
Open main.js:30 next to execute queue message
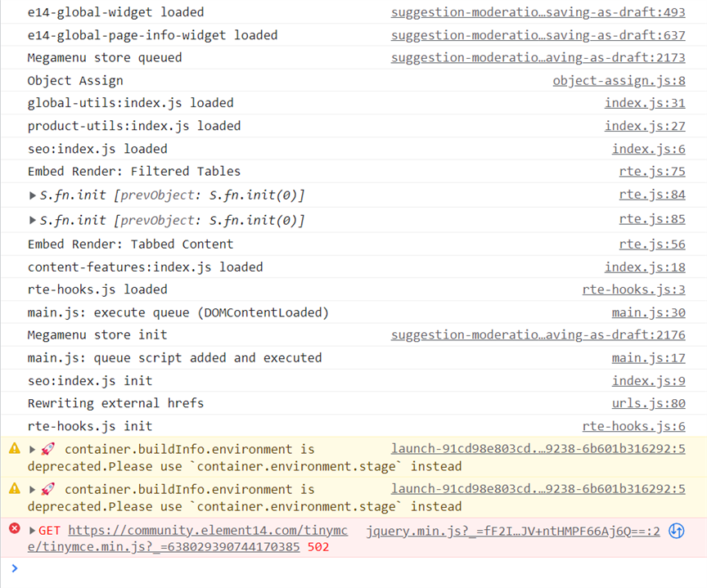[648, 312]
